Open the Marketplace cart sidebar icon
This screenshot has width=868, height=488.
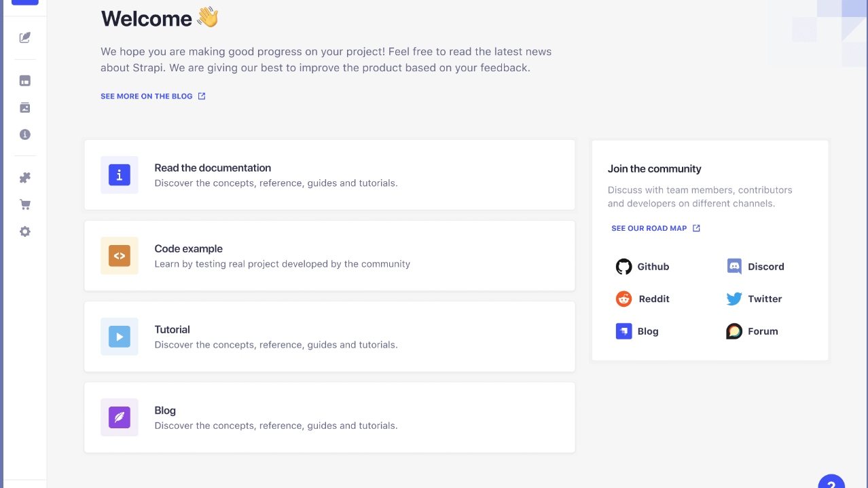click(25, 205)
